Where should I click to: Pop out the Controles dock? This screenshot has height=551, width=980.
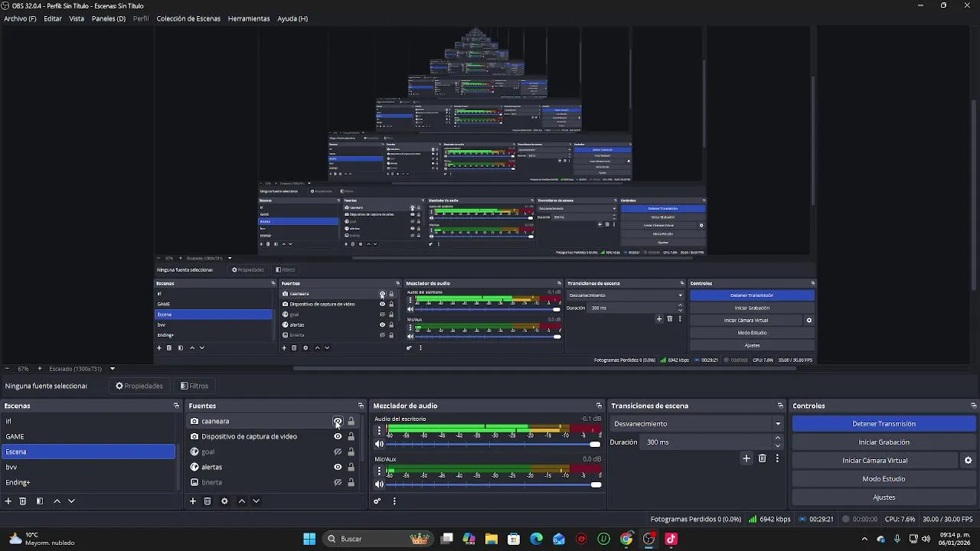(973, 406)
